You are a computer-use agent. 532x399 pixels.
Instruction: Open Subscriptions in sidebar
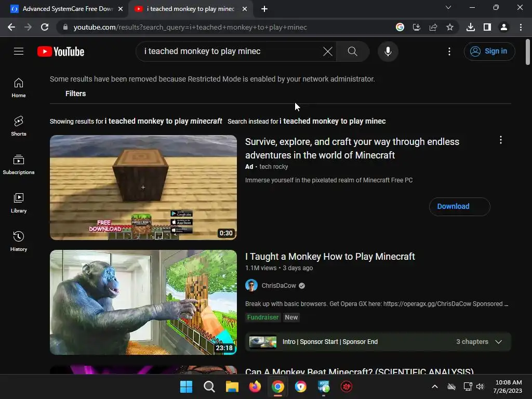tap(19, 164)
